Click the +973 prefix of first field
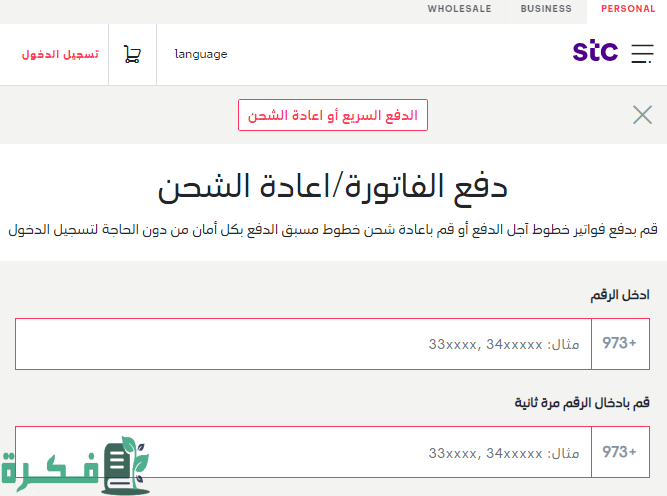667x496 pixels. [620, 344]
